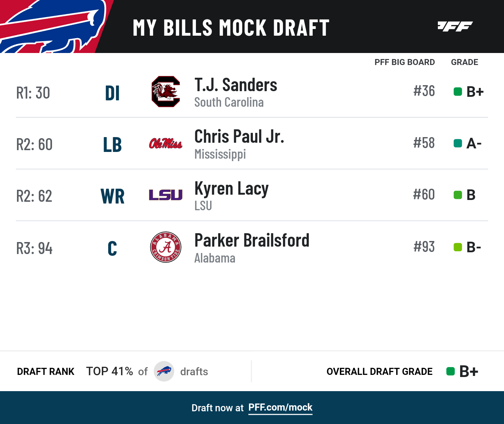504x424 pixels.
Task: Select the T.J. Sanders player name
Action: pyautogui.click(x=236, y=85)
